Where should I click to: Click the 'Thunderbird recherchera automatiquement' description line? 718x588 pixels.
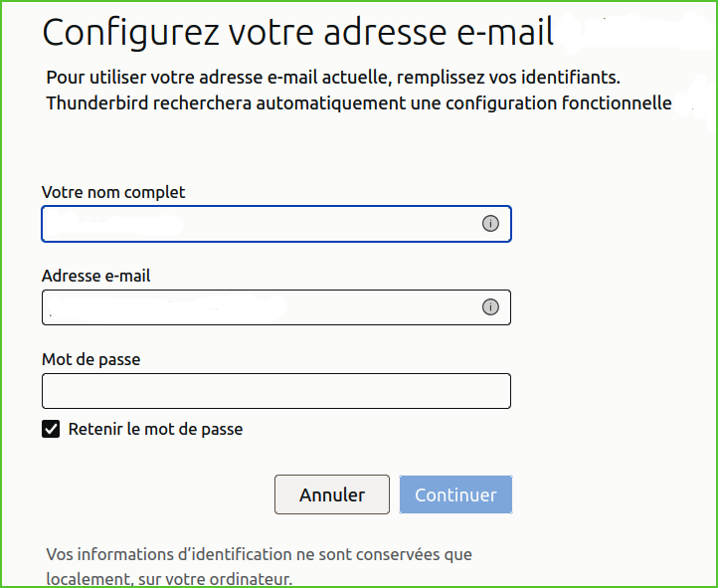point(359,103)
